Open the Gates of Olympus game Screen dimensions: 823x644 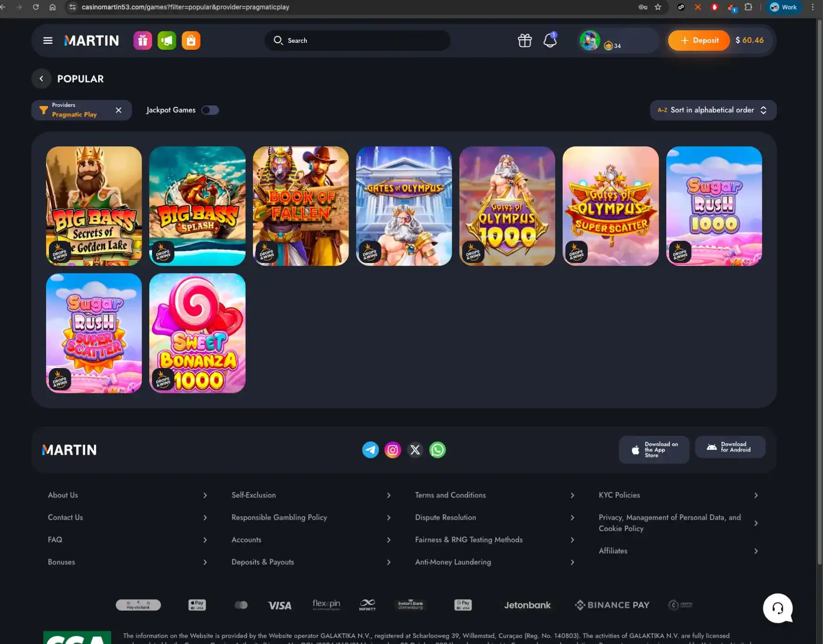(x=404, y=206)
